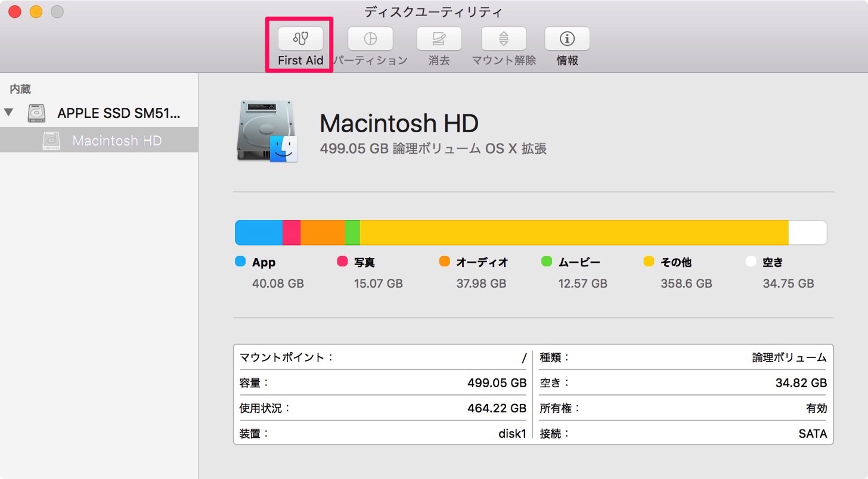The image size is (868, 479).
Task: Click the 使用状況 464.22 GB value
Action: (x=497, y=408)
